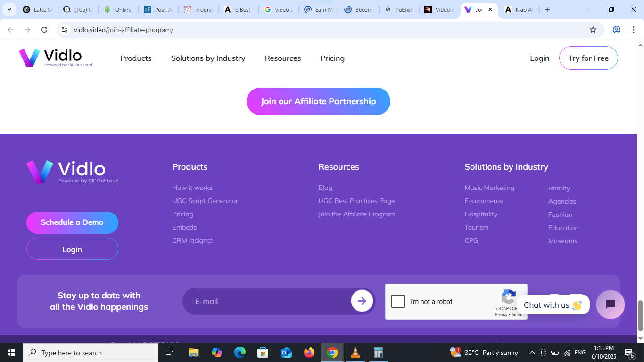This screenshot has width=644, height=362.
Task: Open File Explorer from taskbar
Action: [193, 353]
